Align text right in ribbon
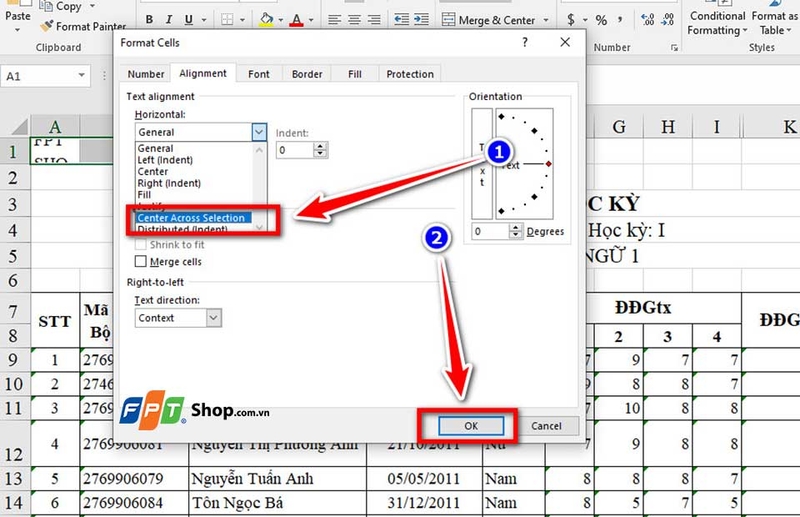 (374, 20)
